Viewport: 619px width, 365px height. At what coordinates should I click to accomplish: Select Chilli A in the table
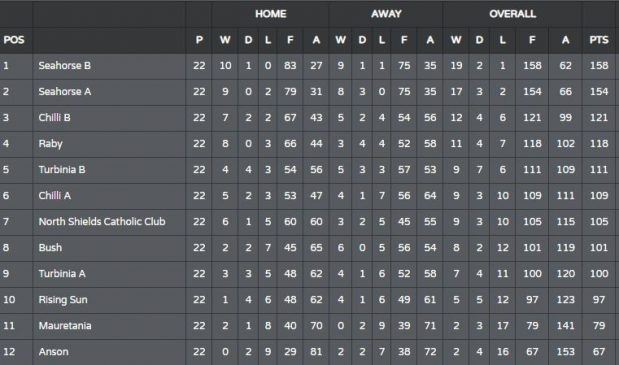(54, 196)
